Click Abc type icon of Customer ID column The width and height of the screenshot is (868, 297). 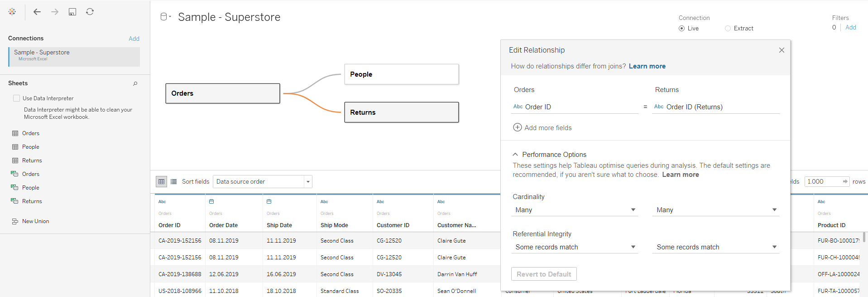[380, 202]
